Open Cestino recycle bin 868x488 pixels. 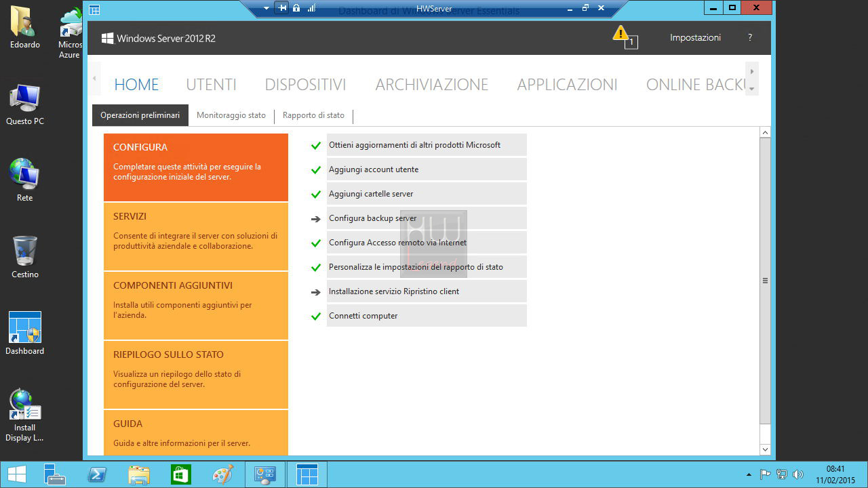[25, 258]
